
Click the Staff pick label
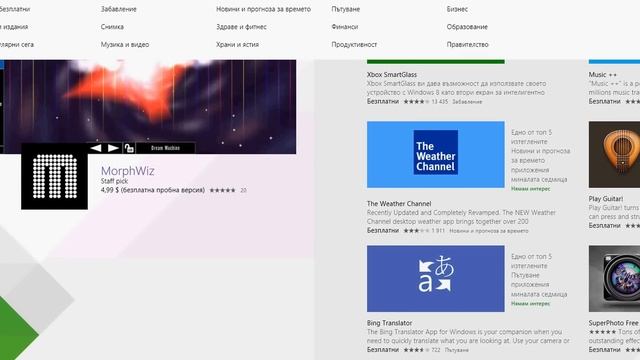pyautogui.click(x=114, y=181)
